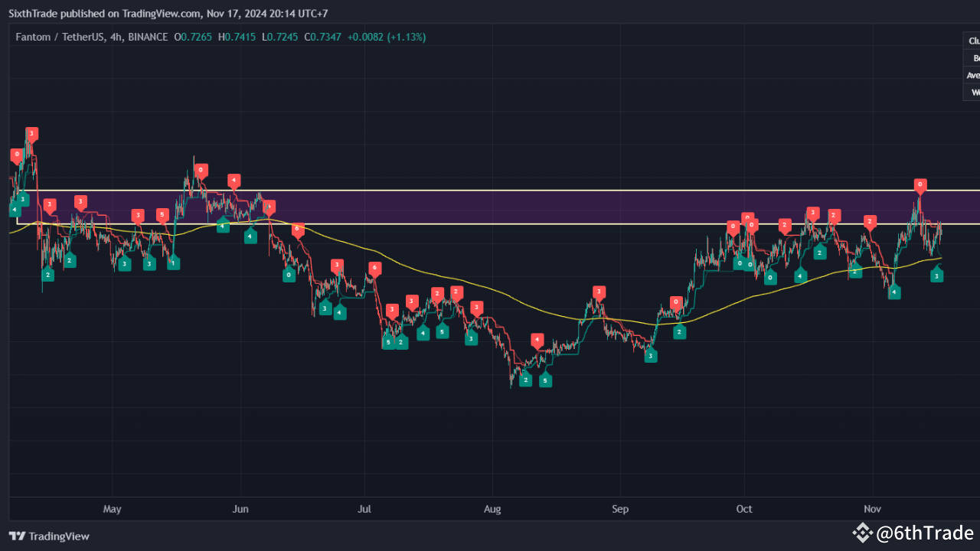Select the red "4" marker above the August bottom
This screenshot has height=551, width=980.
click(537, 338)
